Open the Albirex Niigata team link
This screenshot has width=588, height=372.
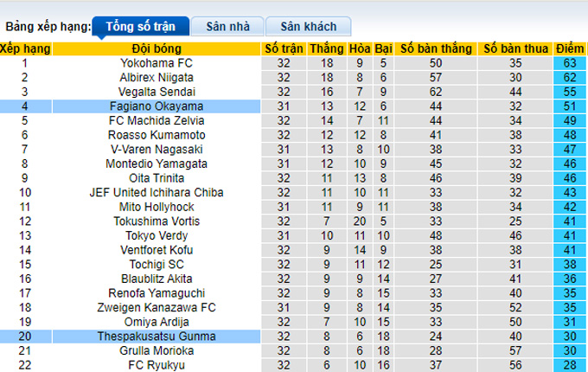(x=157, y=77)
